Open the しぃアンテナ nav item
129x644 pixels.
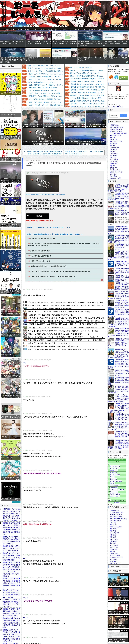48,30
